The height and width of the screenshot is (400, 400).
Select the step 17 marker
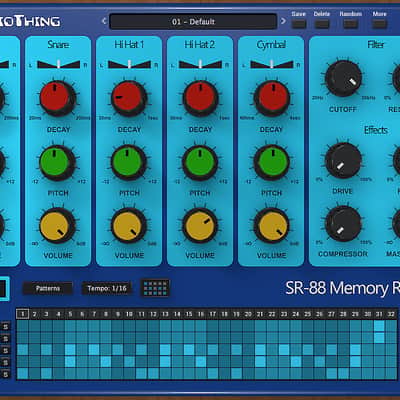pos(213,314)
